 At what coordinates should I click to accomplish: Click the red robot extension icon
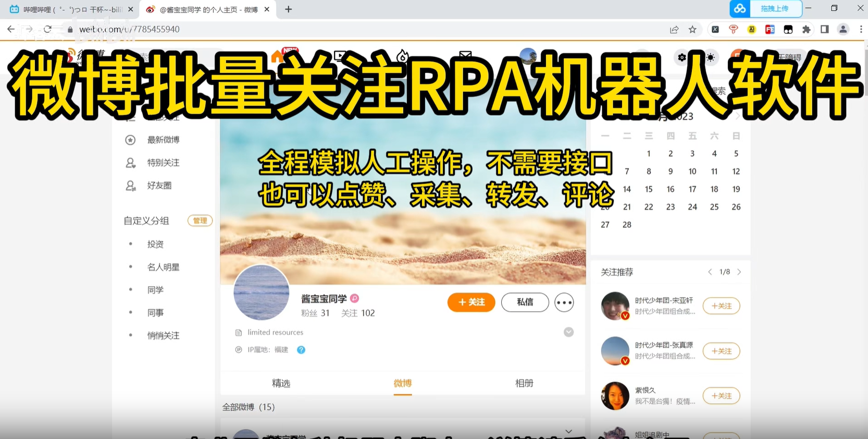pos(734,30)
